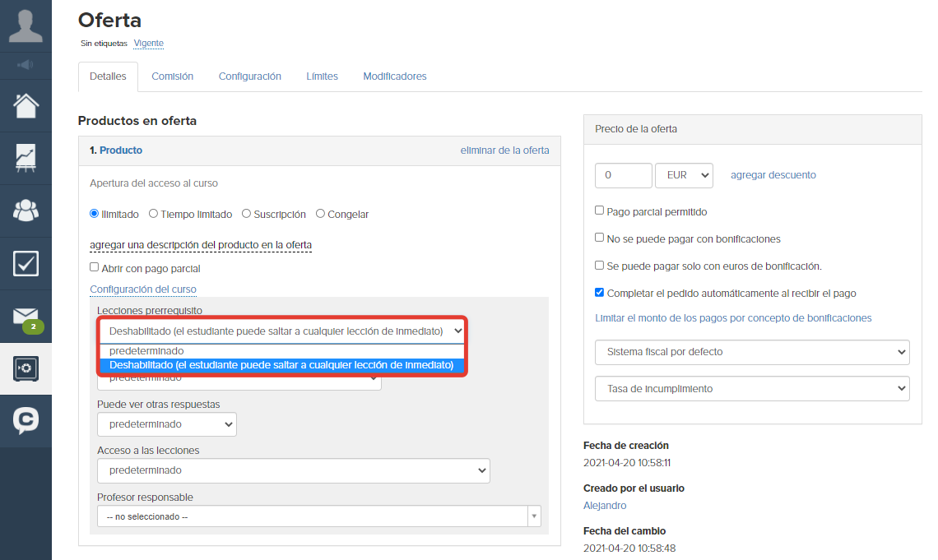Image resolution: width=938 pixels, height=560 pixels.
Task: Check No se puede pagar con bonificaciones
Action: coord(599,238)
